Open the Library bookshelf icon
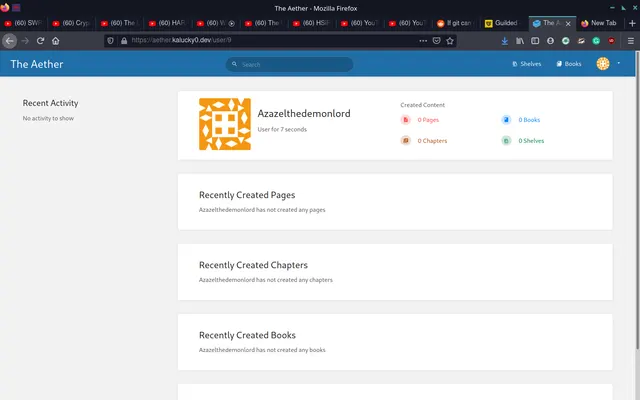Image resolution: width=640 pixels, height=400 pixels. [520, 41]
